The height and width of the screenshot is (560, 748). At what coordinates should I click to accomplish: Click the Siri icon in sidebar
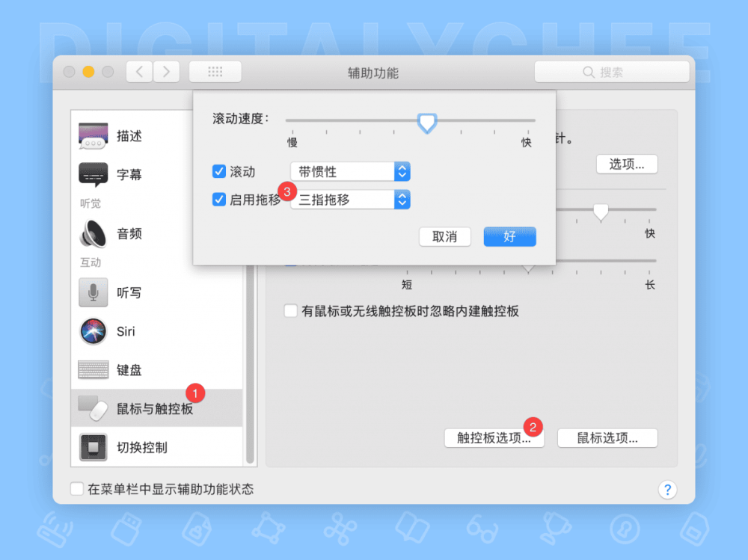[x=93, y=331]
